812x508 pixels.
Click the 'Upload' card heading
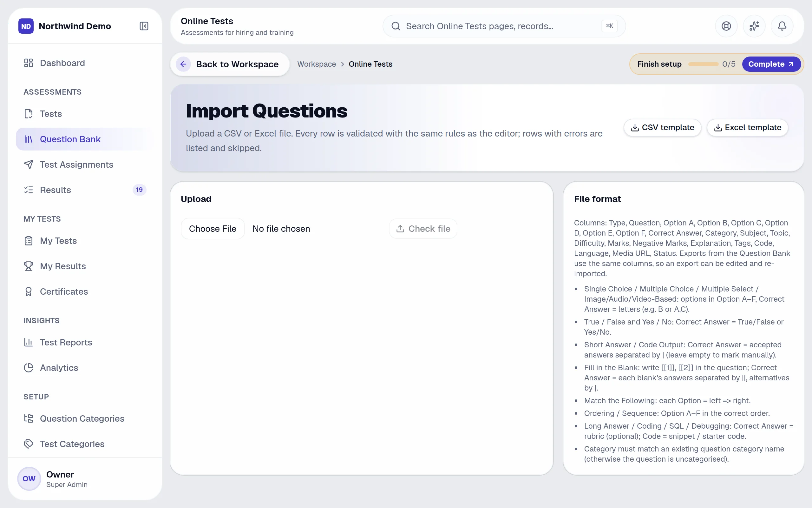click(196, 199)
